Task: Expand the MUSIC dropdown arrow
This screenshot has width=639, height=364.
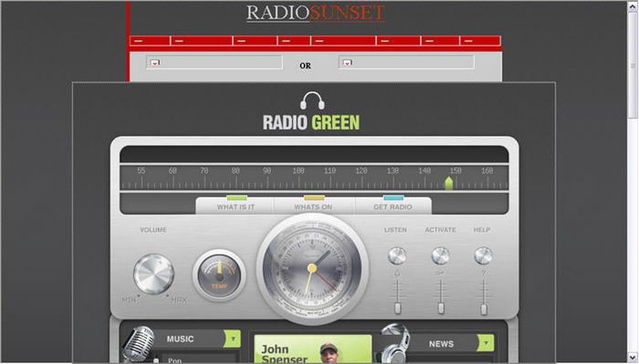Action: (233, 338)
